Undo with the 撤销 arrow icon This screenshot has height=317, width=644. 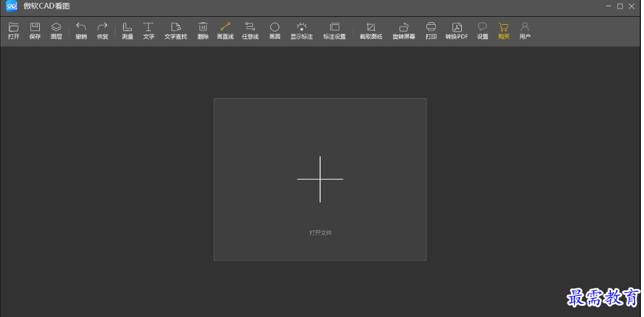coord(81,31)
